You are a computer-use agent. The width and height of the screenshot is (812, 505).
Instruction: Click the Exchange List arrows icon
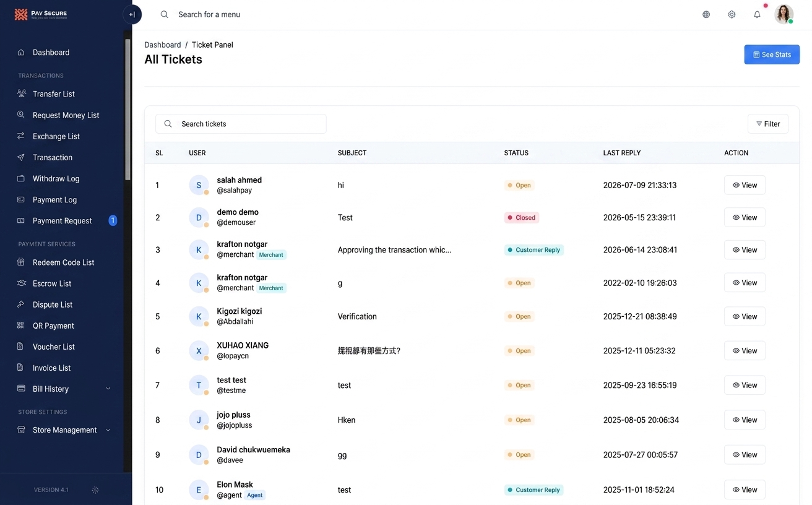21,136
